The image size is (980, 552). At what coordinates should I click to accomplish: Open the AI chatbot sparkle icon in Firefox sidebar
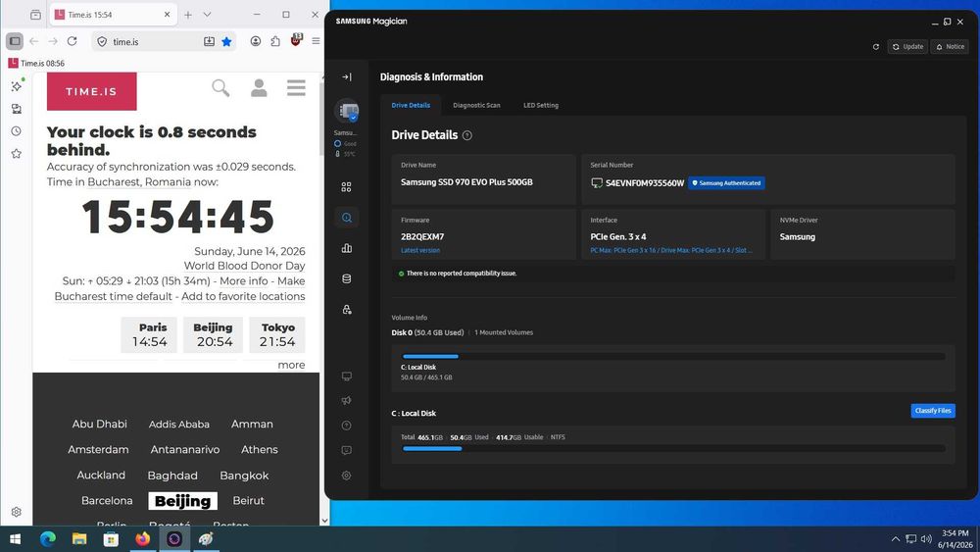click(x=17, y=85)
